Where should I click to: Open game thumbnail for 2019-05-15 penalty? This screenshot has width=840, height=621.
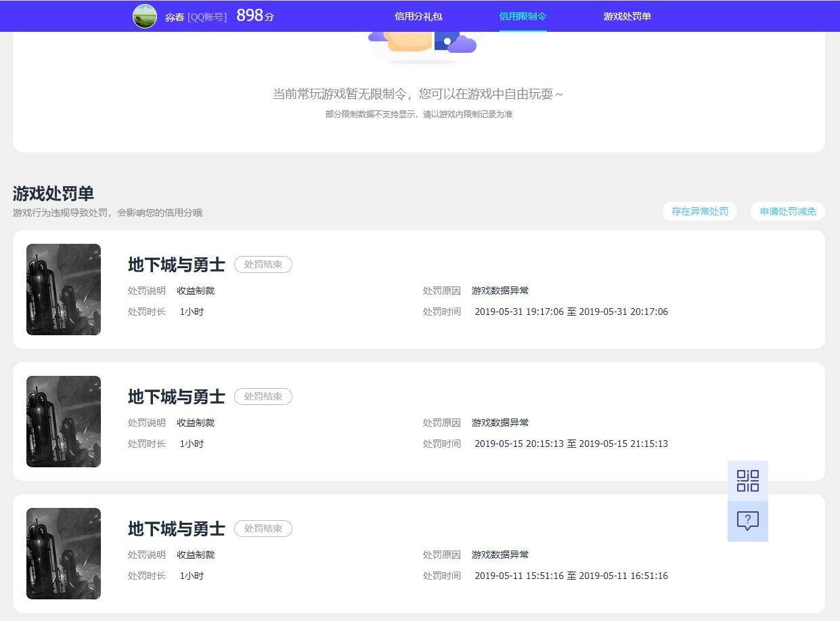tap(64, 421)
